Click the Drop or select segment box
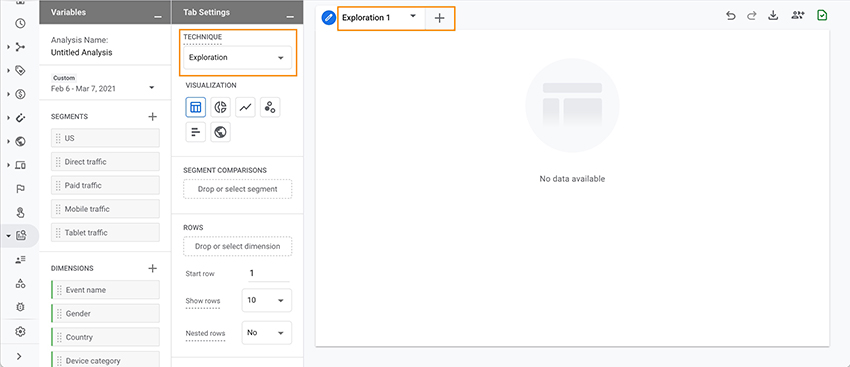This screenshot has width=850, height=367. (237, 189)
